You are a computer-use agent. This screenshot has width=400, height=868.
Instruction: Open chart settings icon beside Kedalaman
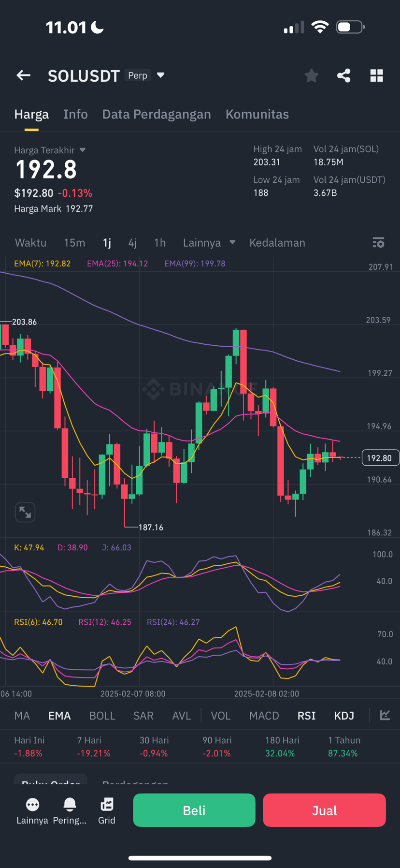pyautogui.click(x=379, y=243)
